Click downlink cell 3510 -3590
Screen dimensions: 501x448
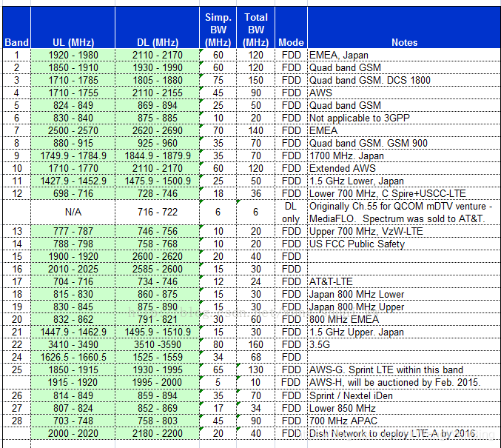(157, 344)
